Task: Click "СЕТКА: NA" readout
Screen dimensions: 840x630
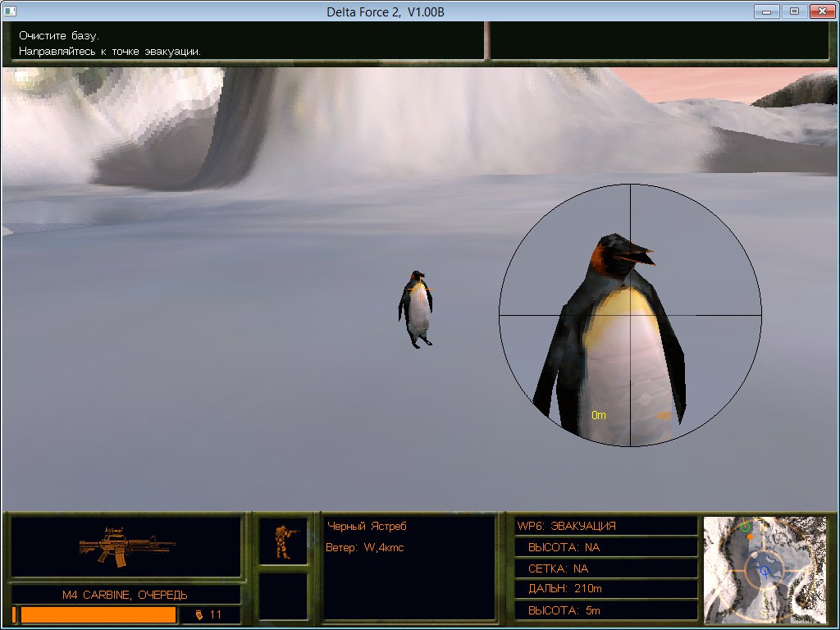Action: point(558,568)
